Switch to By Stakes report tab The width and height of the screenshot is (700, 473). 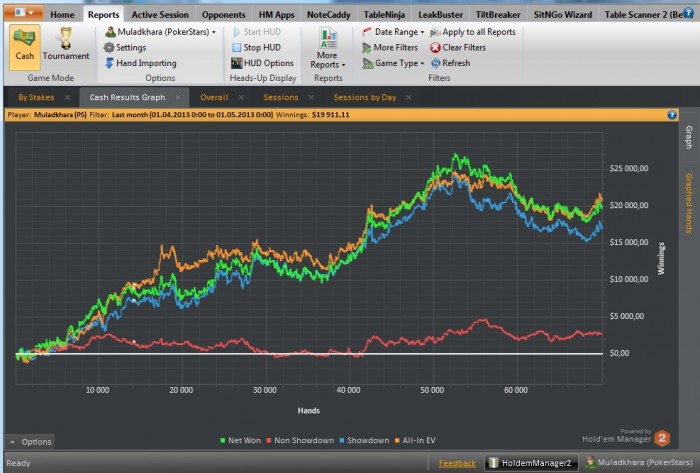(36, 97)
